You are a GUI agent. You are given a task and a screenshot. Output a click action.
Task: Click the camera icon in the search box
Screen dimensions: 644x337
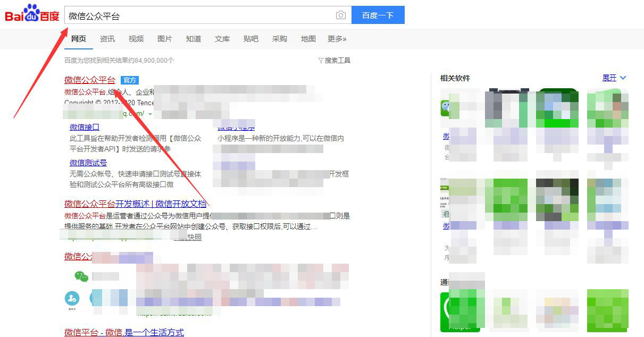click(x=341, y=15)
